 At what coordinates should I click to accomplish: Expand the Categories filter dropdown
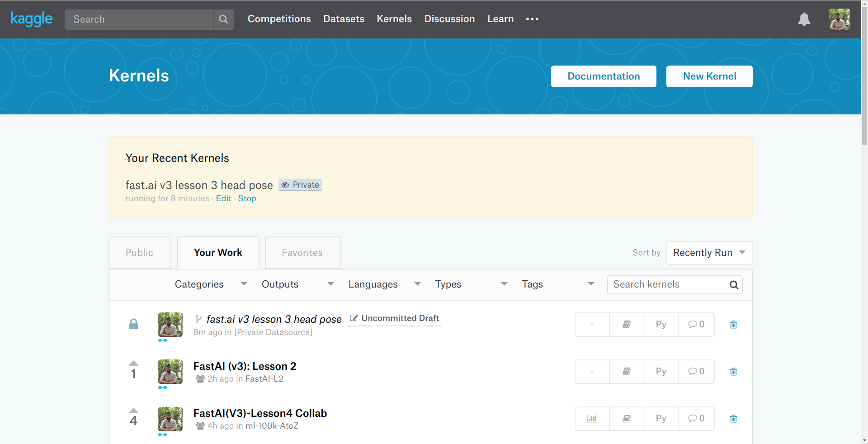(211, 284)
